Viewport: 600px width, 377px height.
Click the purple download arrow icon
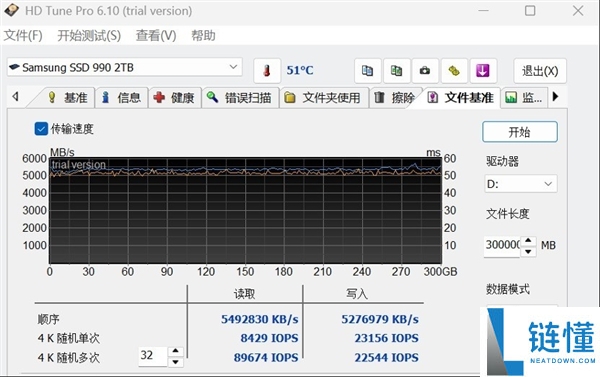[483, 71]
